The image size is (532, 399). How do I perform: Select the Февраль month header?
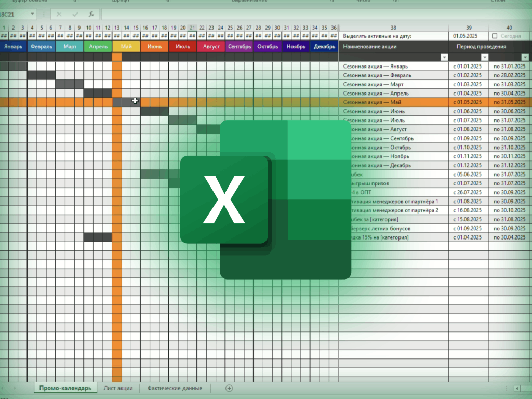tap(42, 46)
